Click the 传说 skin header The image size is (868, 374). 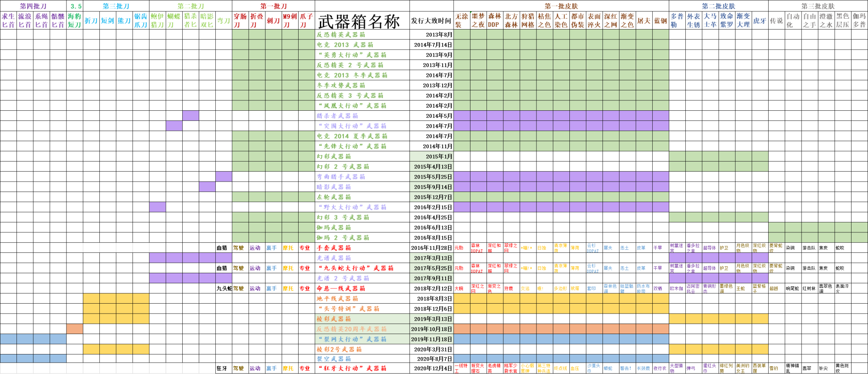click(776, 20)
